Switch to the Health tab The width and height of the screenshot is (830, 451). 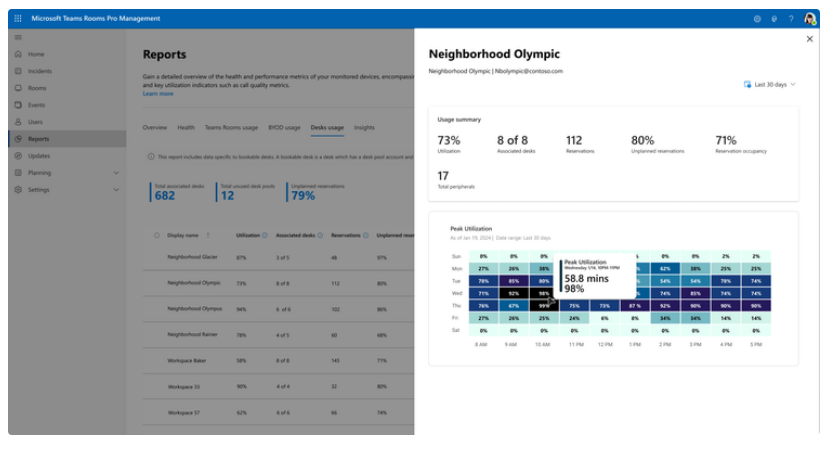coord(186,128)
